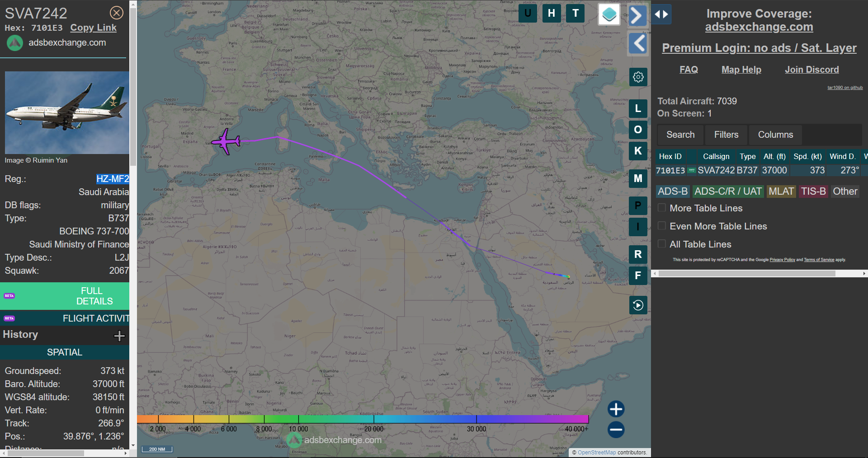Open the Terms of Service link
Screen dimensions: 868x458
819,260
